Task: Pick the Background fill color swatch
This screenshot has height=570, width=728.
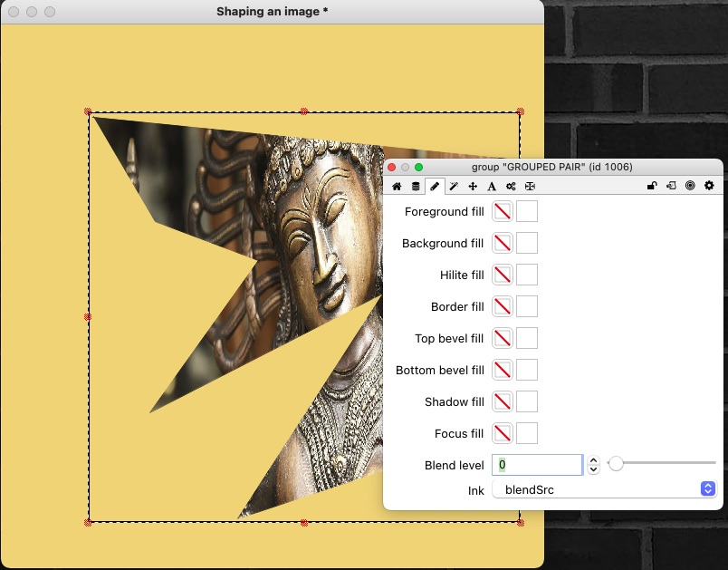Action: pos(527,244)
